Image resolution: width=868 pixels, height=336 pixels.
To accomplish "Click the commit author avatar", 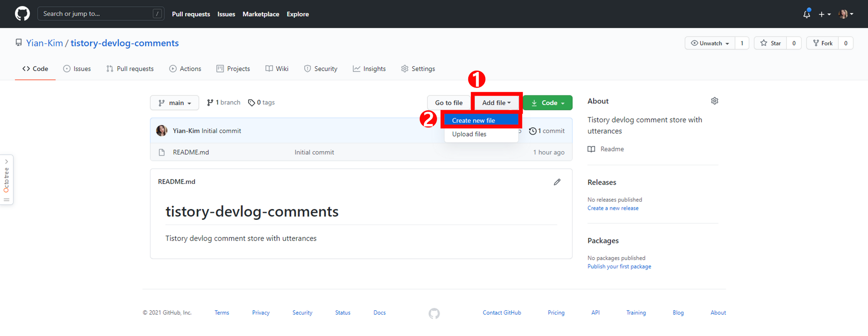I will [162, 130].
